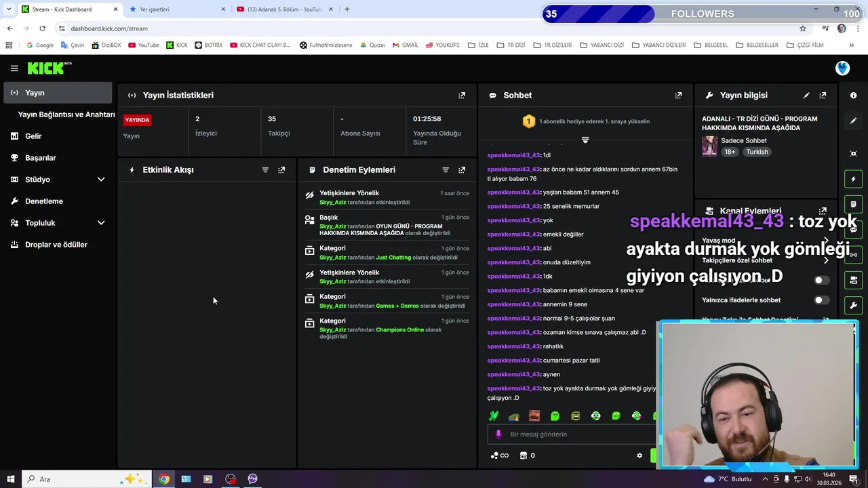
Task: Pick the frog with party hat emote
Action: point(514,415)
